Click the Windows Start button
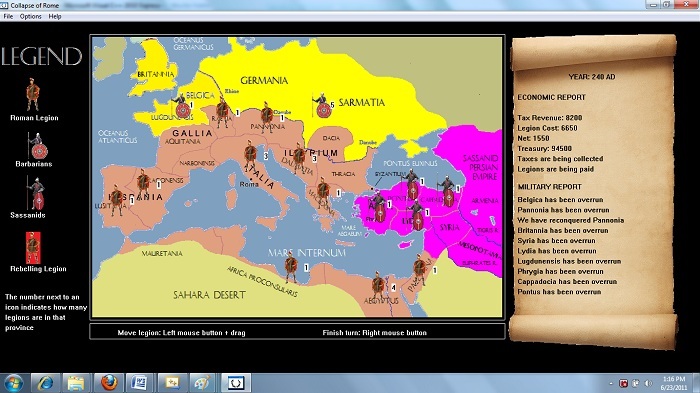Screen dimensions: 700x393 [x=13, y=383]
